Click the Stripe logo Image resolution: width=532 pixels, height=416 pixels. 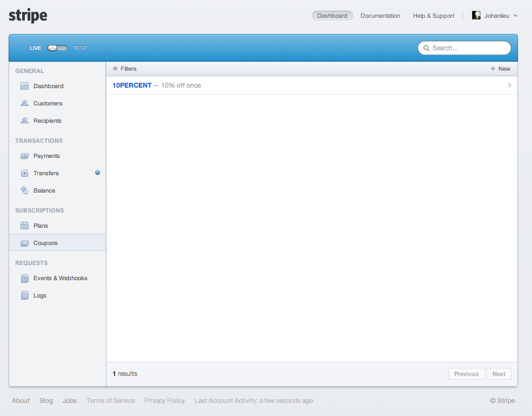point(28,16)
